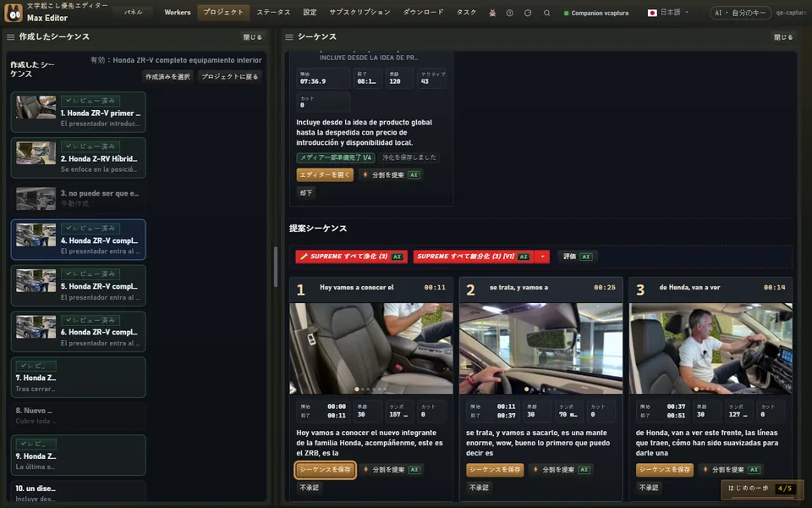Image resolution: width=812 pixels, height=508 pixels.
Task: Select sequence 9. Honda Z
Action: tap(78, 456)
